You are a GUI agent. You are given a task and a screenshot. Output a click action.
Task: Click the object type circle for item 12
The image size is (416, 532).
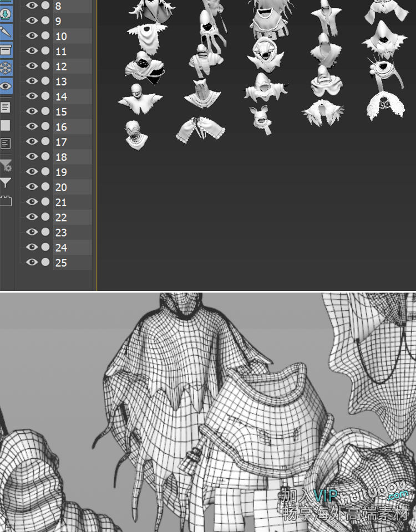(x=45, y=66)
